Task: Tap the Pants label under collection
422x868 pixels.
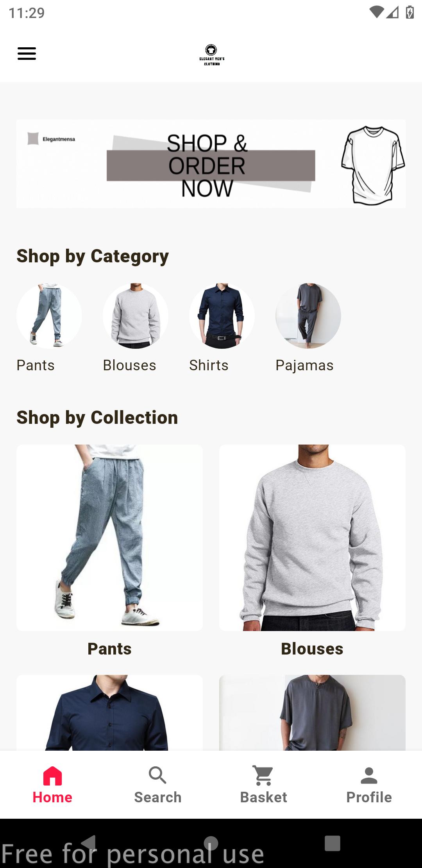Action: click(x=109, y=649)
